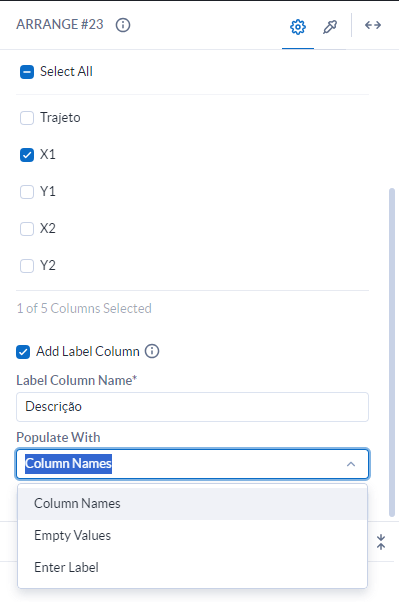Focus the Label Column Name field

click(192, 407)
